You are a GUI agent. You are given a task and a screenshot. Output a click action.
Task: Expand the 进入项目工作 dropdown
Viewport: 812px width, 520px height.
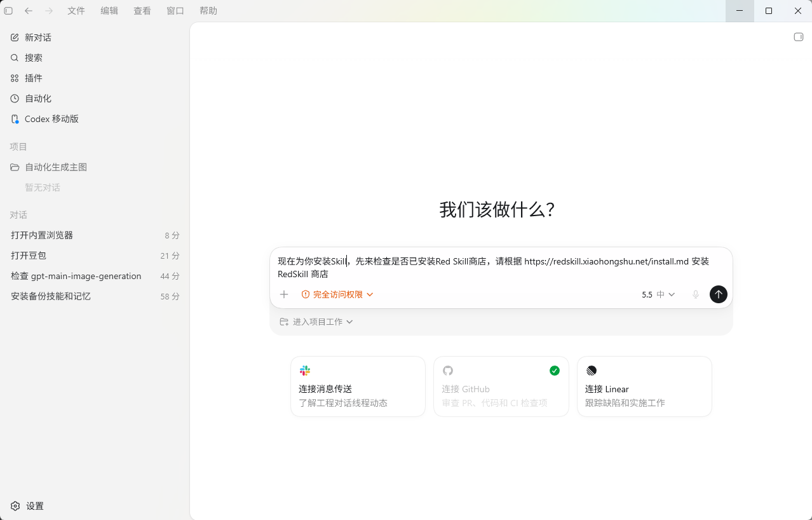tap(316, 322)
